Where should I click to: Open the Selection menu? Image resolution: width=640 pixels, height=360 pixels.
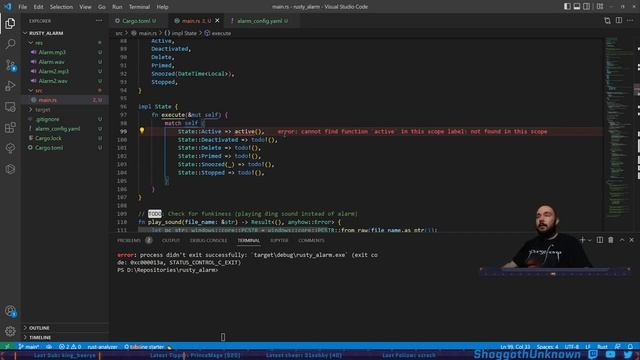point(61,7)
